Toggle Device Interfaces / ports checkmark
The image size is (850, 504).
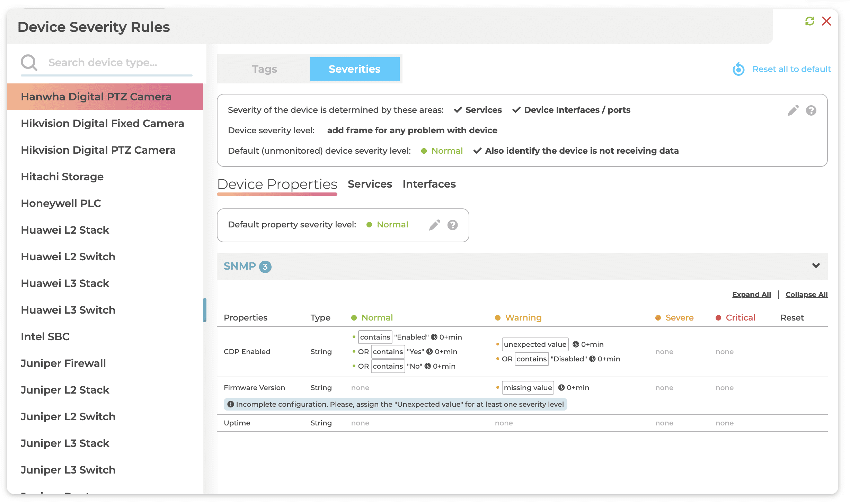tap(516, 110)
